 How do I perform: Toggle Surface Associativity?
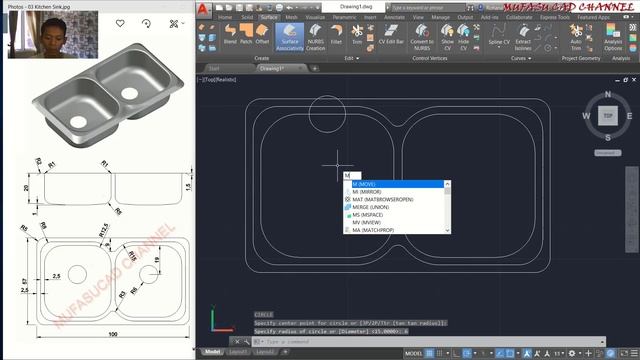pos(290,37)
